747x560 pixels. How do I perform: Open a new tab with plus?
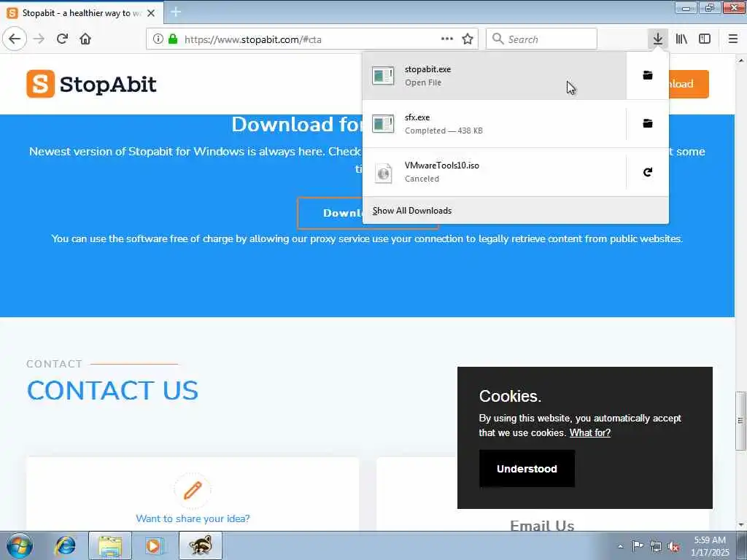coord(176,12)
